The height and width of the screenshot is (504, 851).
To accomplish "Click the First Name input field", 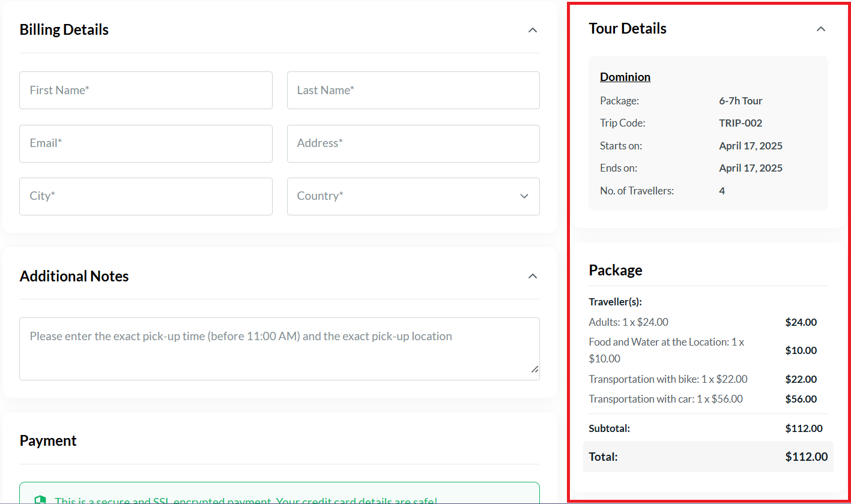I will click(146, 91).
